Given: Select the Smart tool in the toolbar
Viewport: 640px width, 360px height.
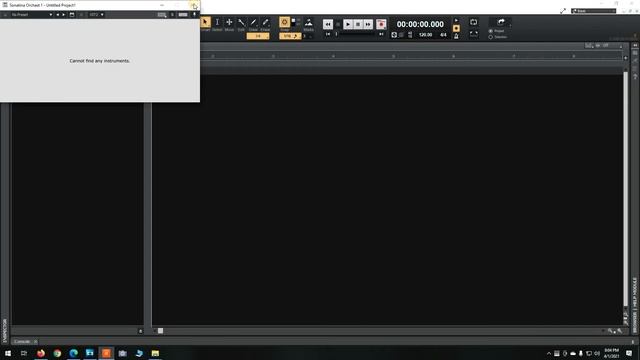Looking at the screenshot, I should (205, 22).
